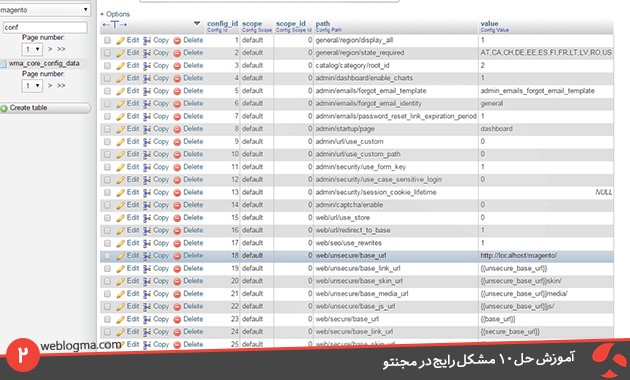Viewport: 630px width, 380px height.
Task: Open the column options dropdown arrow in header
Action: 197,24
